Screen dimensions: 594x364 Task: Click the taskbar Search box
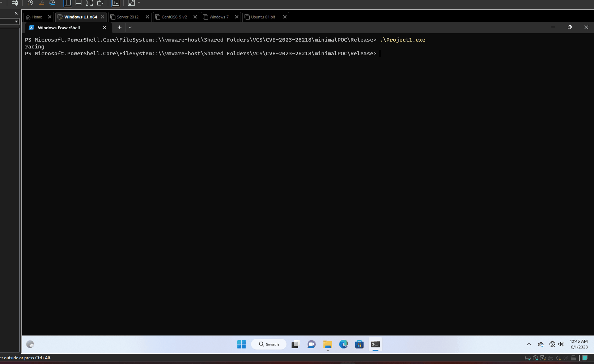pyautogui.click(x=269, y=344)
